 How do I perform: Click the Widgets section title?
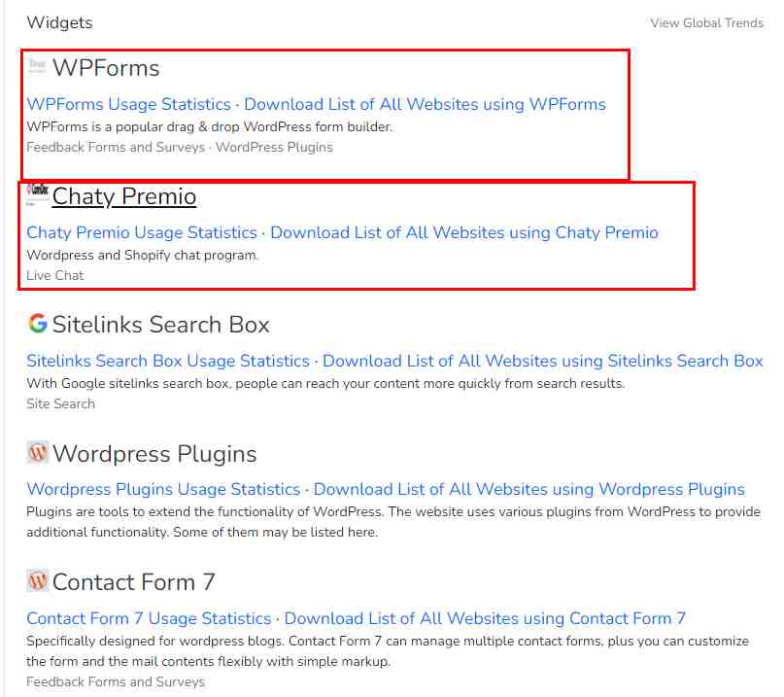pos(59,22)
